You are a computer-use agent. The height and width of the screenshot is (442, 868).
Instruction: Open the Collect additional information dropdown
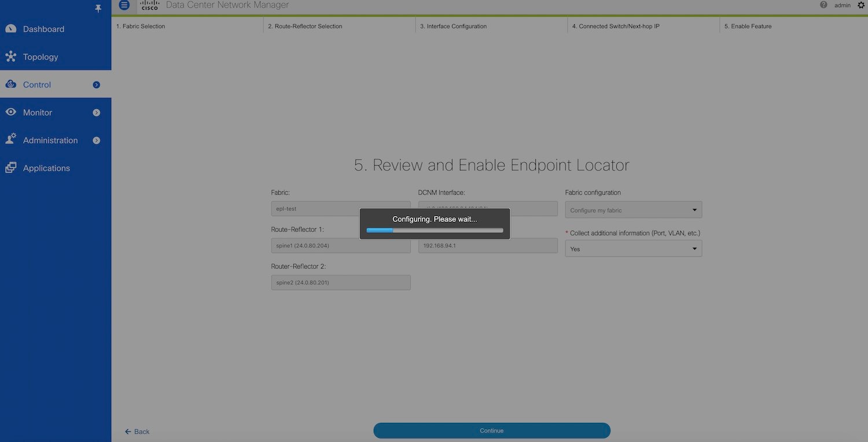tap(633, 249)
